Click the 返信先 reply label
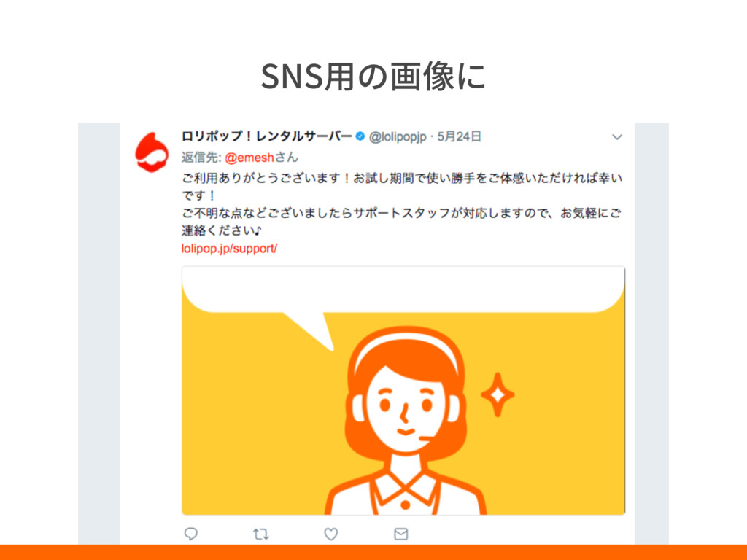The height and width of the screenshot is (560, 747). [201, 157]
